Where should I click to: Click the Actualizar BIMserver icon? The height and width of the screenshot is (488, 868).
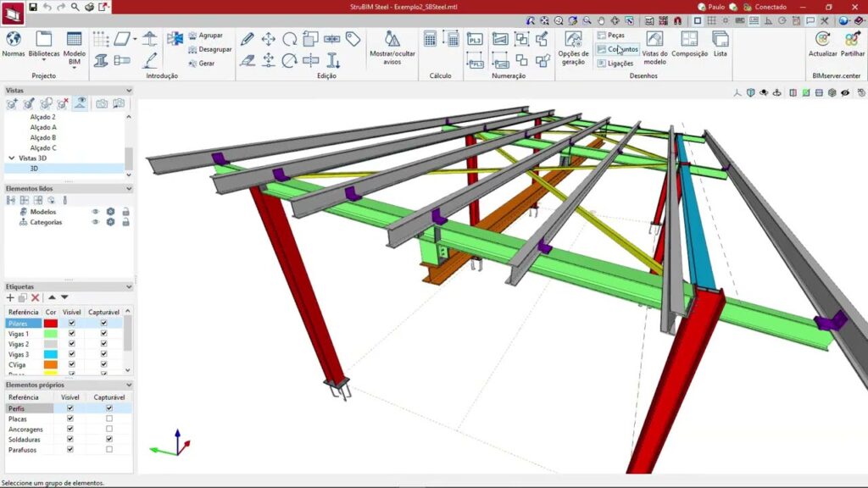click(x=822, y=39)
